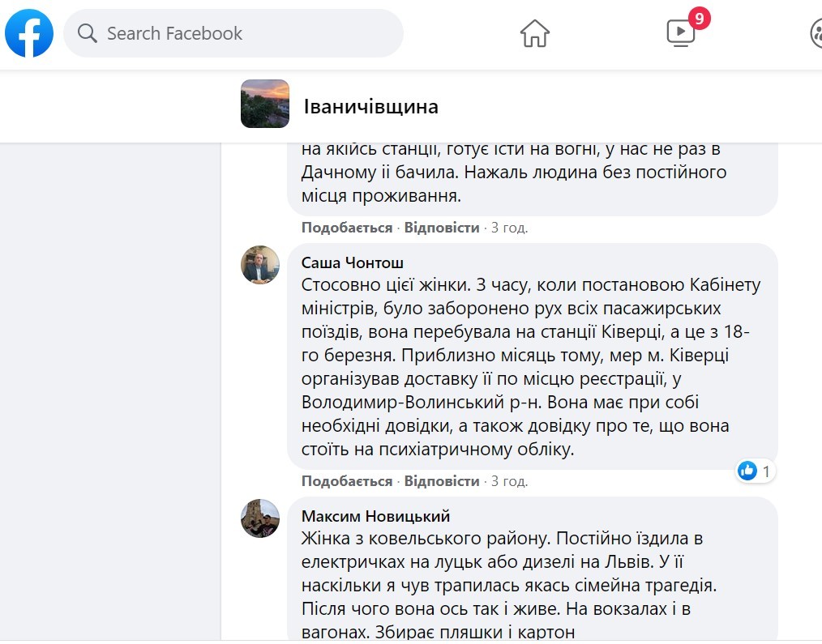Open the Home feed icon
This screenshot has width=822, height=644.
coord(535,33)
